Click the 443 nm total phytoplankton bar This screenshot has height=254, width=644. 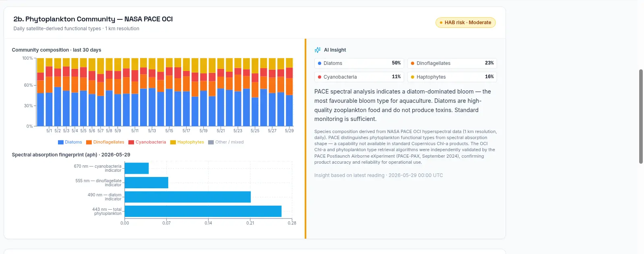click(203, 211)
